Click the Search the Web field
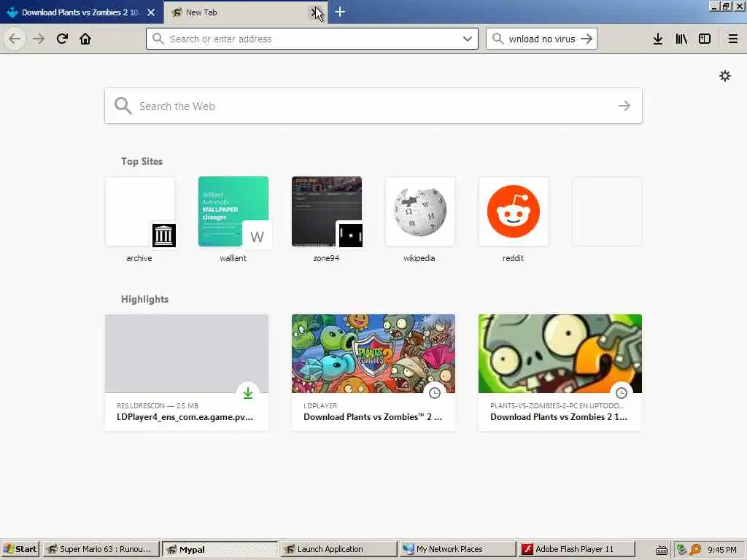 pyautogui.click(x=373, y=106)
